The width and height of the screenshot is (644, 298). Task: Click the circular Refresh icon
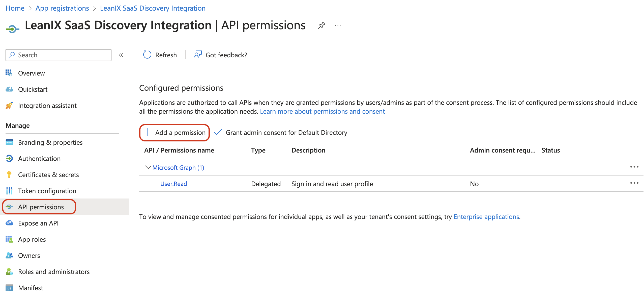(147, 55)
